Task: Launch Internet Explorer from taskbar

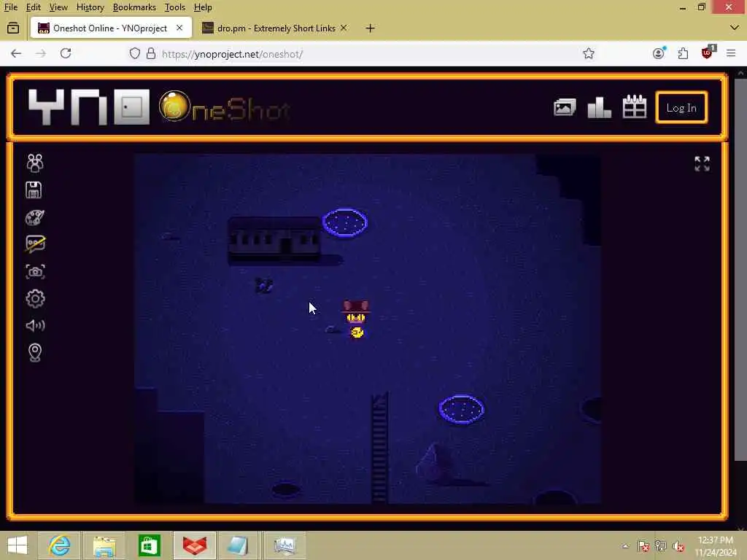Action: pos(59,545)
